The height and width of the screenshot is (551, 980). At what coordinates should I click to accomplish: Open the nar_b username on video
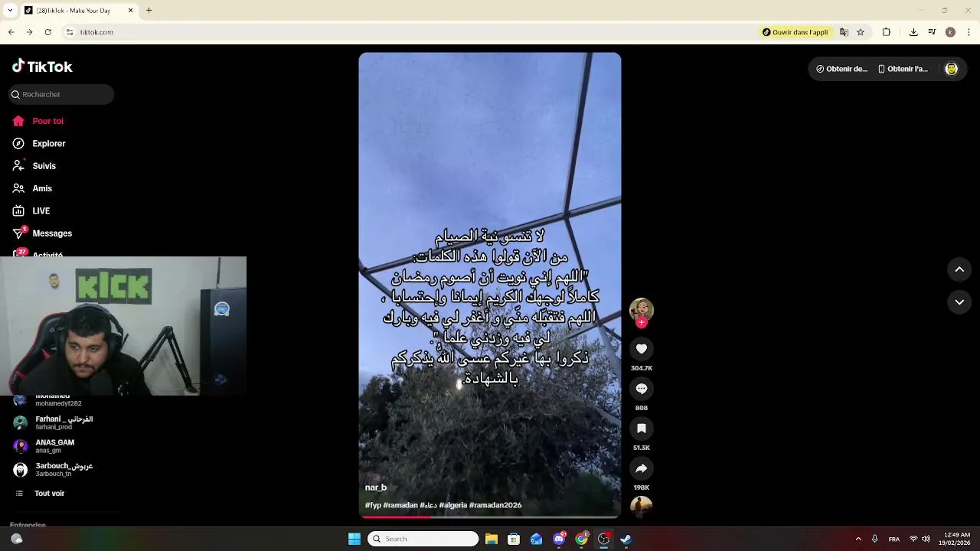click(376, 487)
